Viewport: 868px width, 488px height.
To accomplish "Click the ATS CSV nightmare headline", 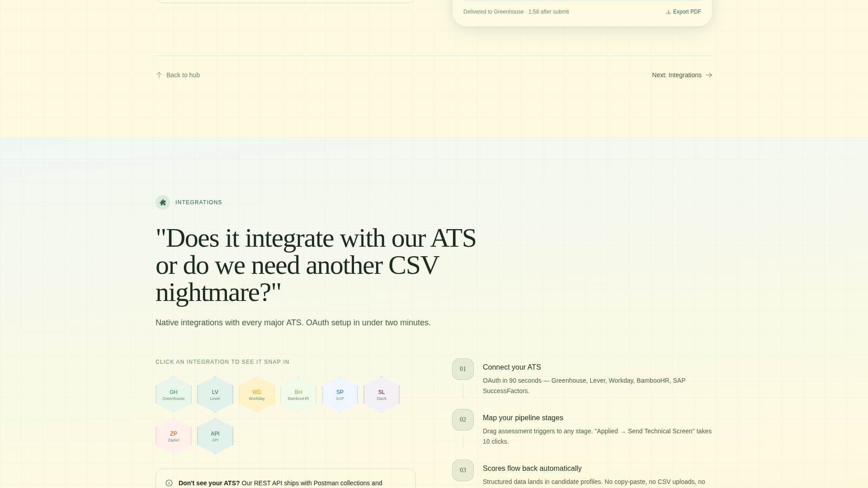I will [x=316, y=265].
